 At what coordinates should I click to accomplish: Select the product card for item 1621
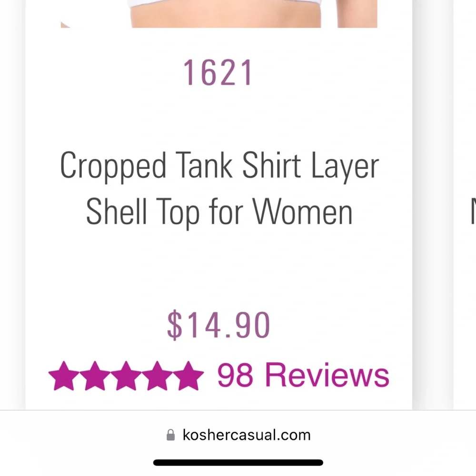coord(219,205)
